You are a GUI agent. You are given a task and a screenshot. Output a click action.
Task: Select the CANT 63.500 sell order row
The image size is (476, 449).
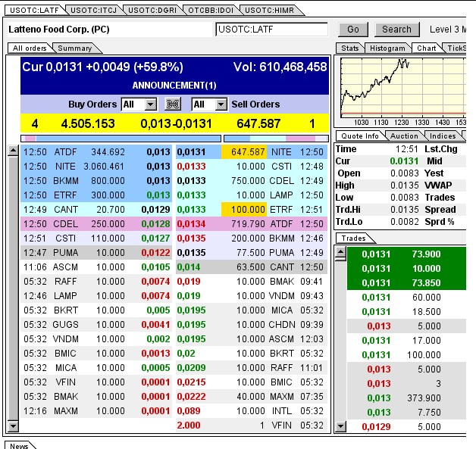pos(252,267)
